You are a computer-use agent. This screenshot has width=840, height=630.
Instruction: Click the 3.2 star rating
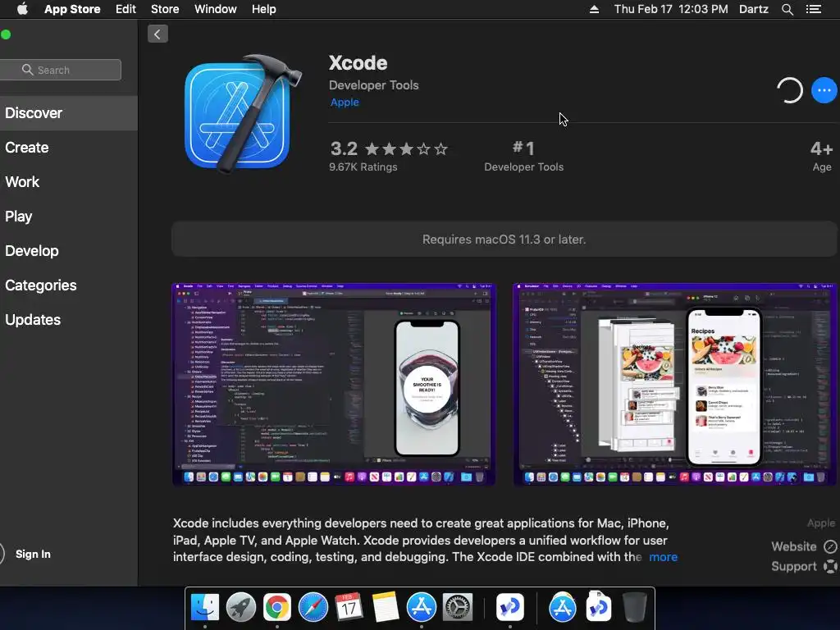pos(388,148)
